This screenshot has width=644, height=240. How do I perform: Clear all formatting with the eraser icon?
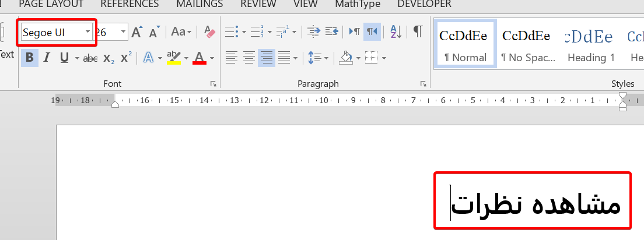click(209, 31)
